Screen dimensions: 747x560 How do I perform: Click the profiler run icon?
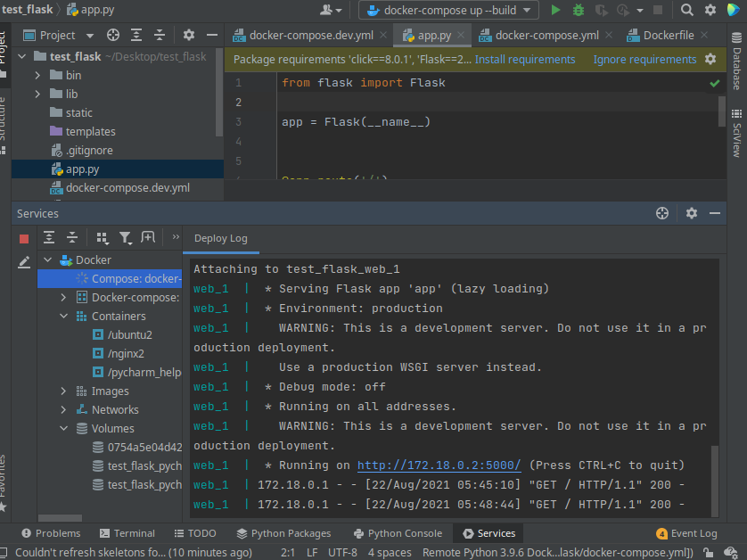(x=623, y=10)
